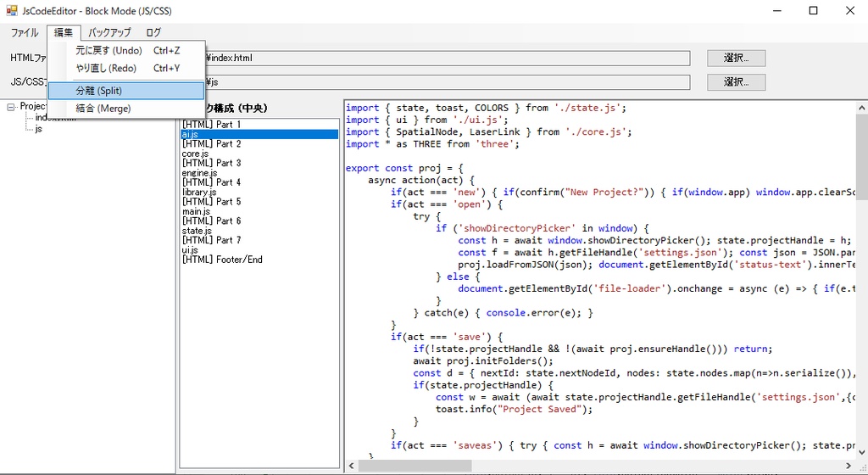Click import THREE from 'three' line

(x=433, y=144)
